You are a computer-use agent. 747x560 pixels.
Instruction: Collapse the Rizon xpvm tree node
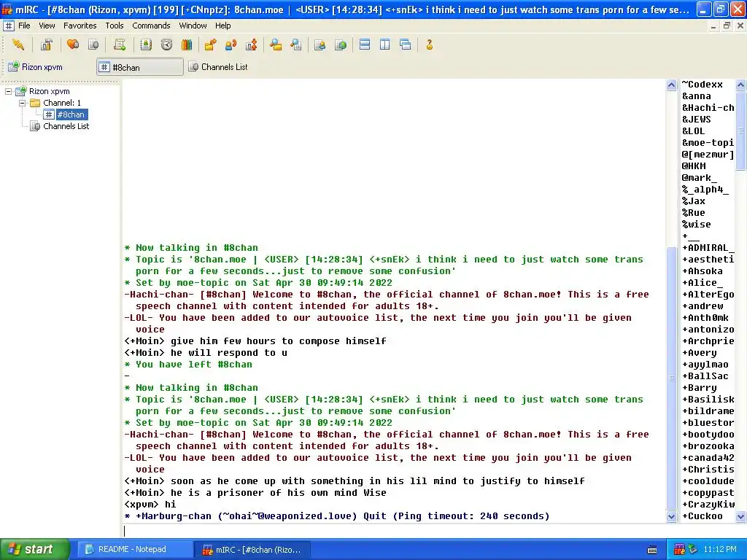point(9,91)
